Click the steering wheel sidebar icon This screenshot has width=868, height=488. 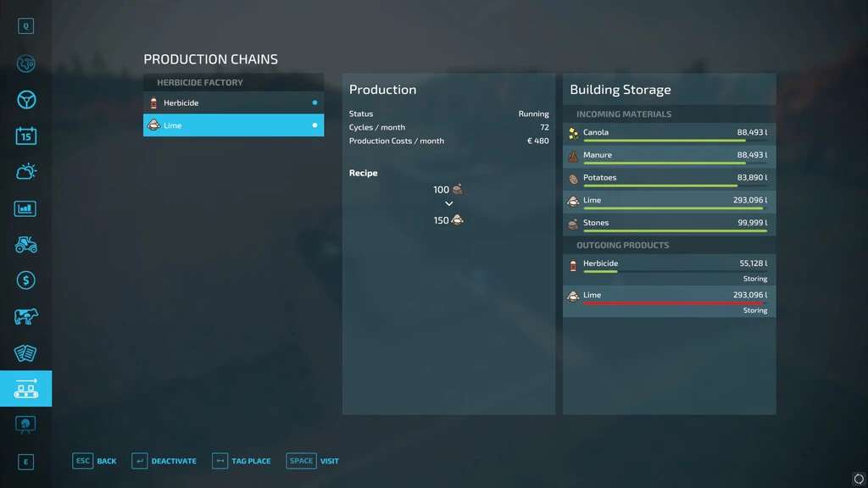[25, 99]
